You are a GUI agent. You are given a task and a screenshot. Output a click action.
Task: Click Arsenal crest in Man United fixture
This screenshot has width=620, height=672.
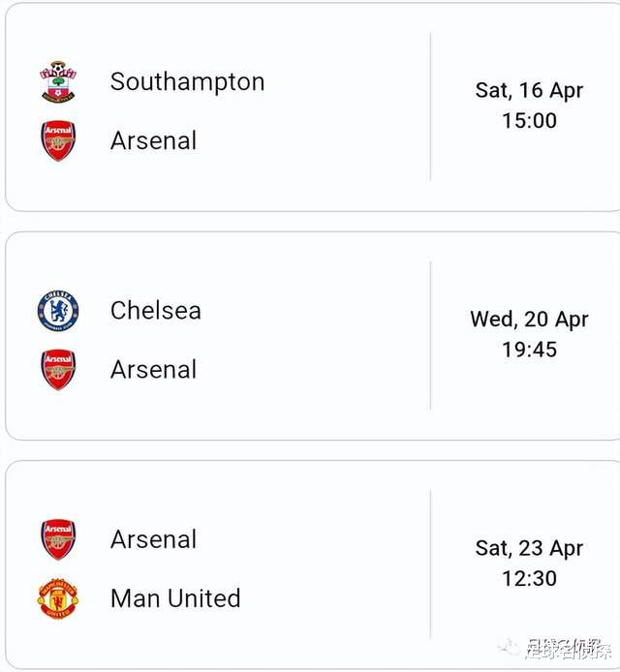coord(58,539)
